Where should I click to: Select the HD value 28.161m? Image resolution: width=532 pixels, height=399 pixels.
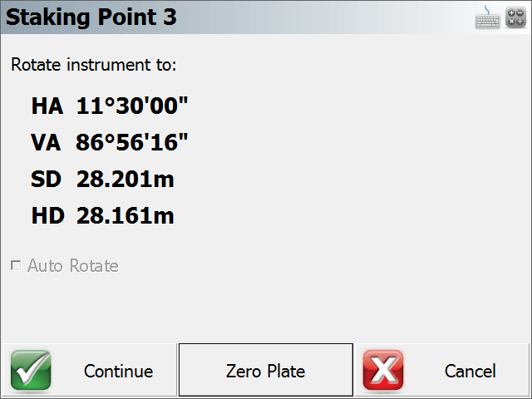(126, 215)
